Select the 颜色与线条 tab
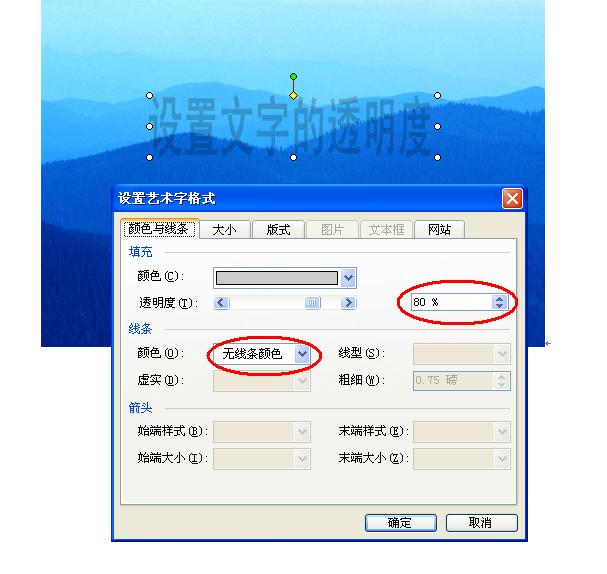This screenshot has width=607, height=574. (x=159, y=229)
